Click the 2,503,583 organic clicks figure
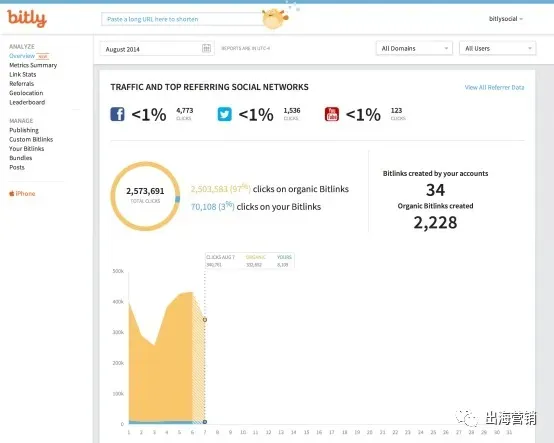 pyautogui.click(x=221, y=189)
